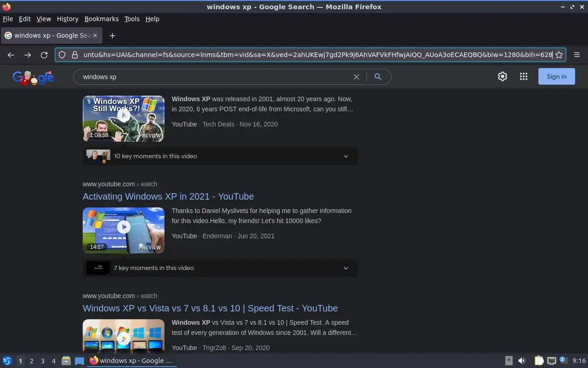Image resolution: width=588 pixels, height=368 pixels.
Task: Open the file manager in the taskbar
Action: coord(66,361)
